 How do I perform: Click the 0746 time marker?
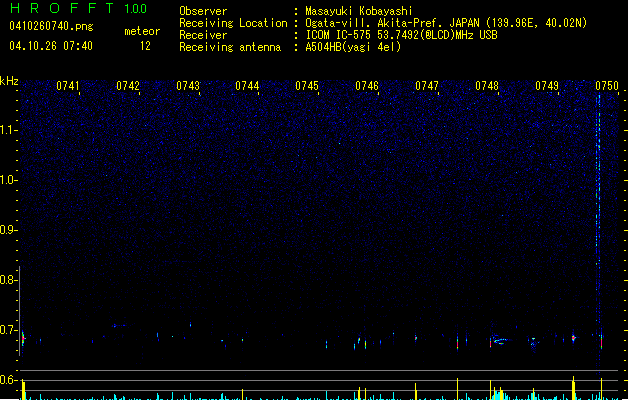coord(367,86)
